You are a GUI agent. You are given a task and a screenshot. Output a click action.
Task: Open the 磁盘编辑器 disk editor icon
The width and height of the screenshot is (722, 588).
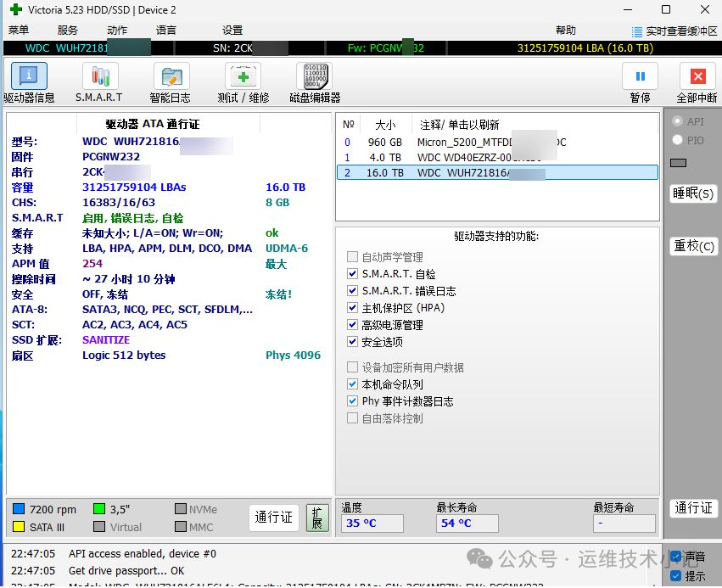coord(316,76)
